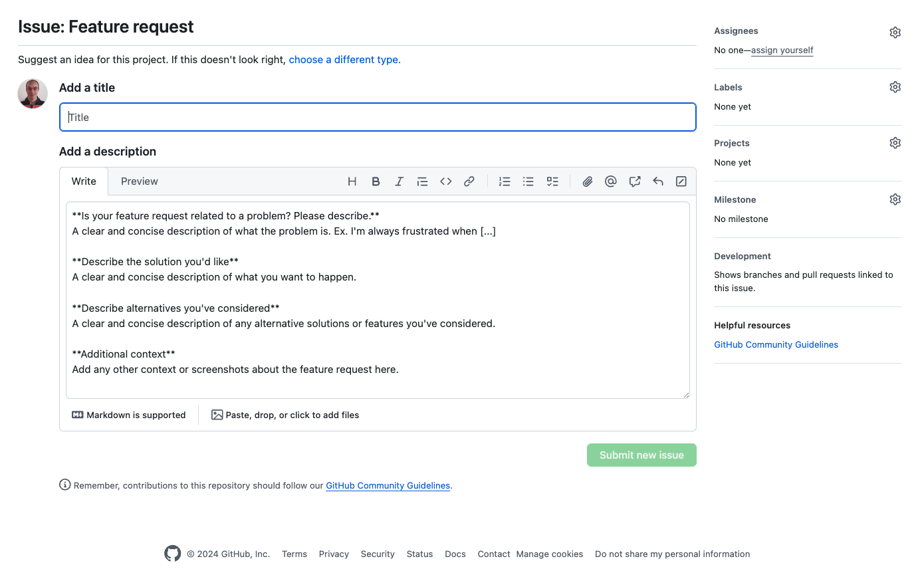This screenshot has height=581, width=924.
Task: Apply bold formatting in description toolbar
Action: click(x=376, y=181)
